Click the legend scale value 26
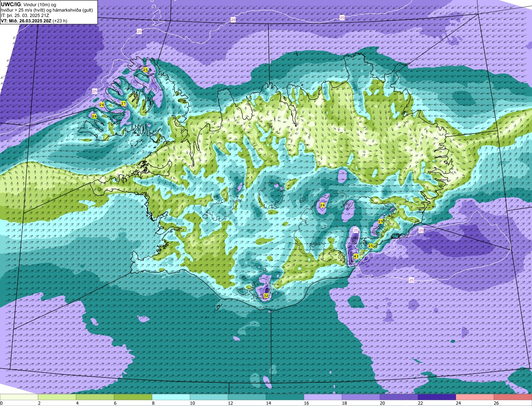The width and height of the screenshot is (532, 406). pos(495,403)
